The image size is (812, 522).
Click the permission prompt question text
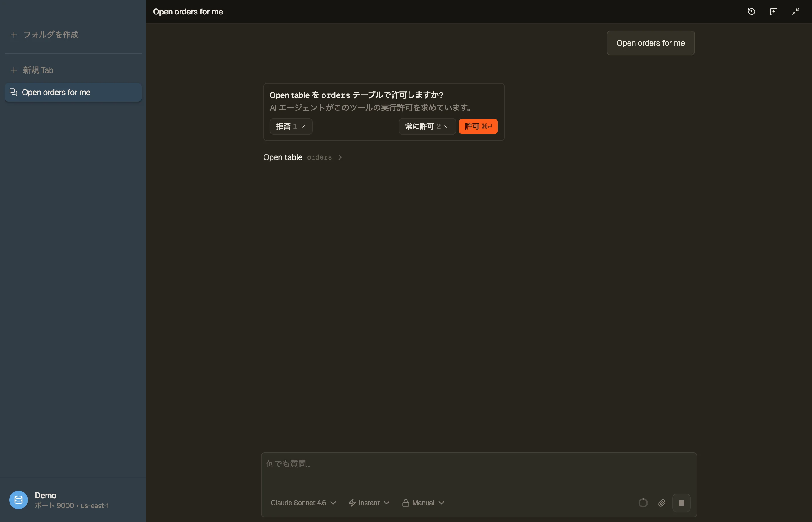coord(356,95)
